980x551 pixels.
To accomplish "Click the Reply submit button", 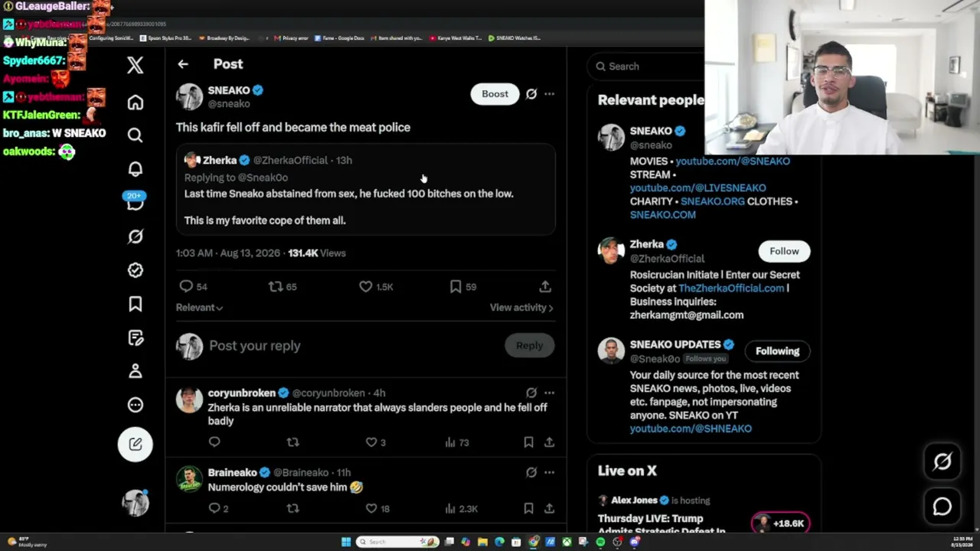I will coord(529,346).
